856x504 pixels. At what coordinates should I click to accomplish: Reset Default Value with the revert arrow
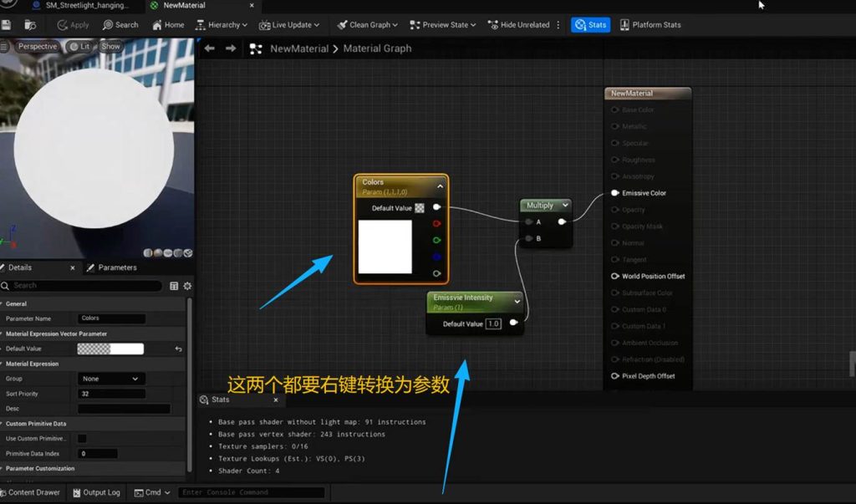point(178,349)
